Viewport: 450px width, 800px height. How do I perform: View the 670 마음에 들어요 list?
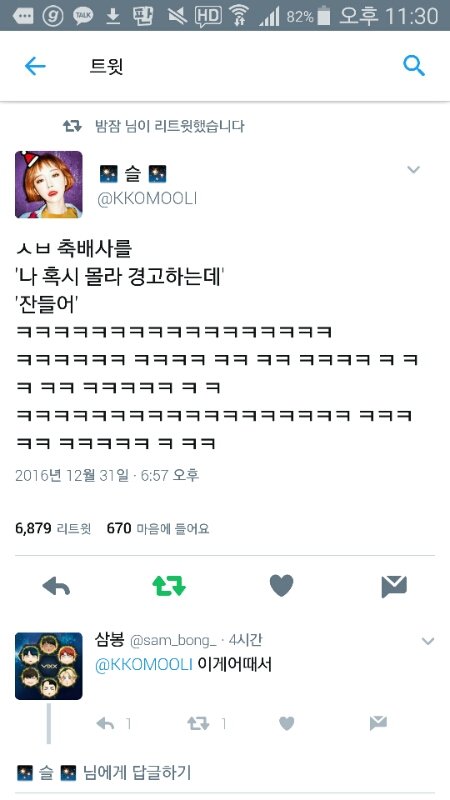click(158, 529)
